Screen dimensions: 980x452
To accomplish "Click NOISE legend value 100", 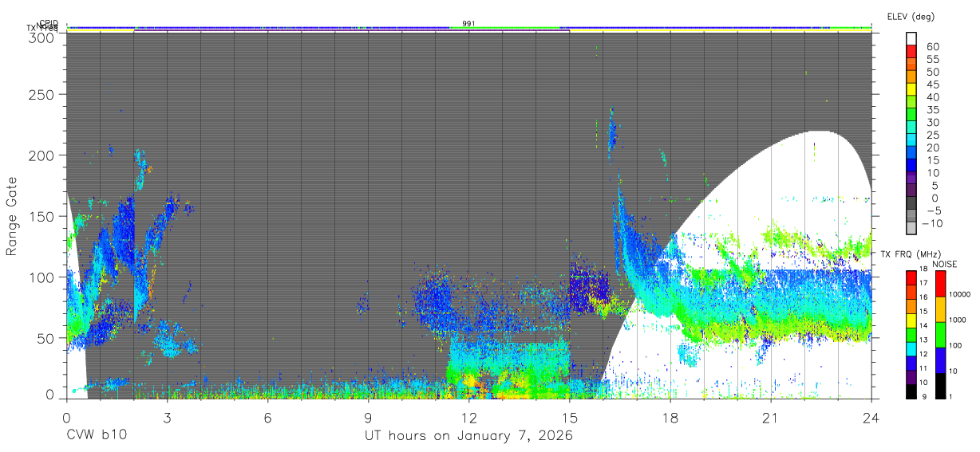I will [955, 345].
